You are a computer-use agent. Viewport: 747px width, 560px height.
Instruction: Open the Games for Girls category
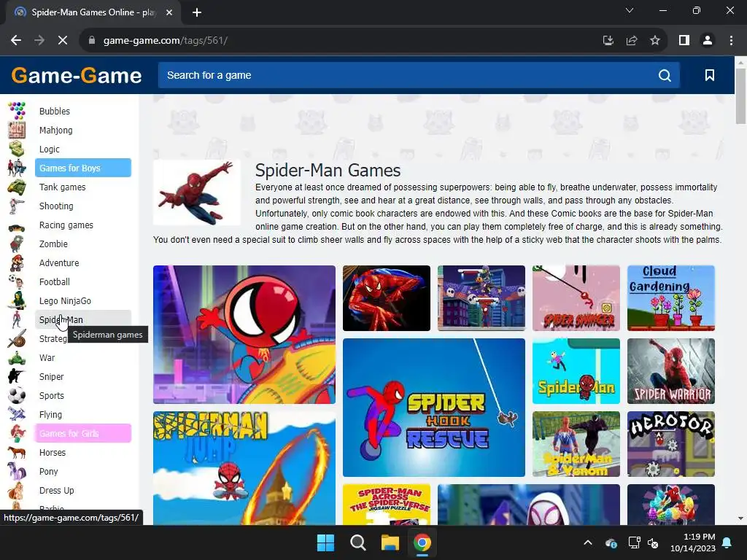83,433
